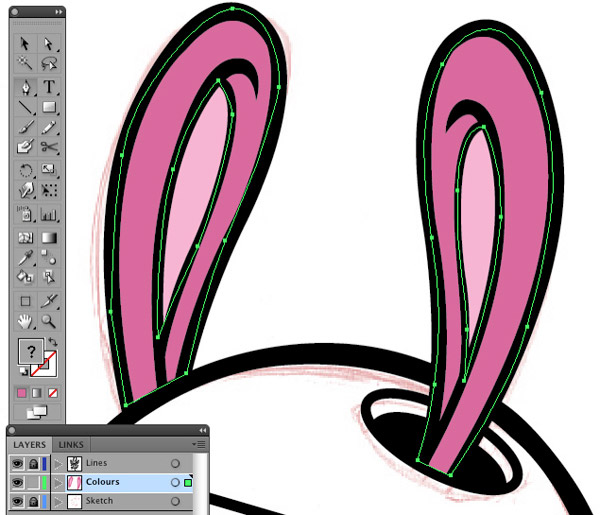Select the Pencil tool
The image size is (600, 515).
(x=49, y=127)
